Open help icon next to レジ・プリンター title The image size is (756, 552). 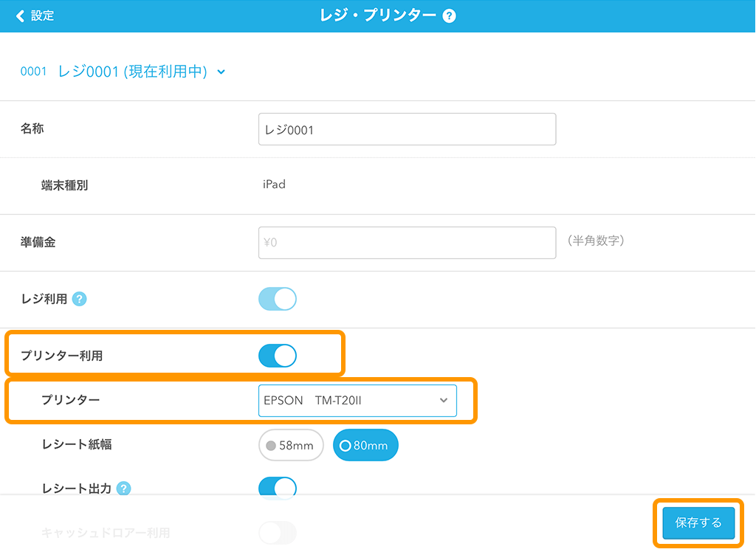coord(449,16)
